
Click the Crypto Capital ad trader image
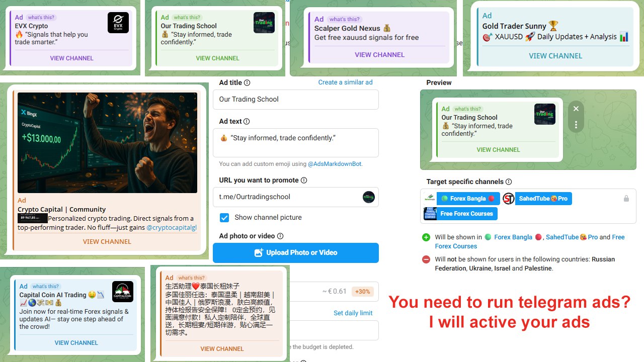coord(108,143)
